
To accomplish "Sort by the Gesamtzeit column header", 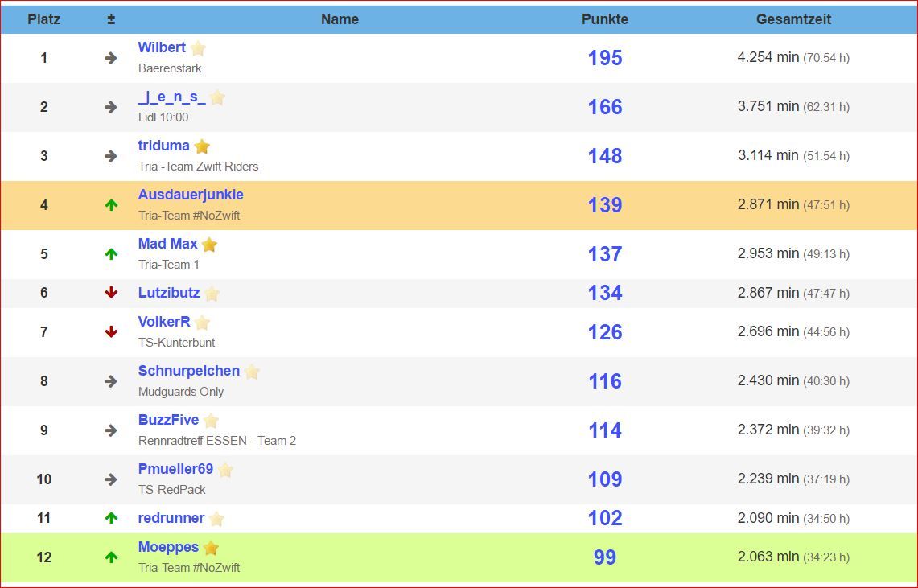I will click(x=793, y=19).
